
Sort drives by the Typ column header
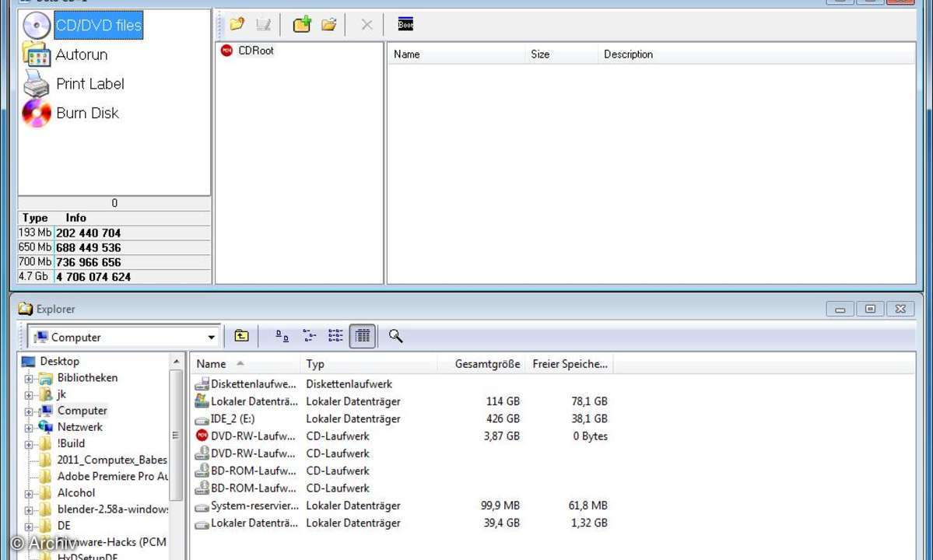click(315, 364)
